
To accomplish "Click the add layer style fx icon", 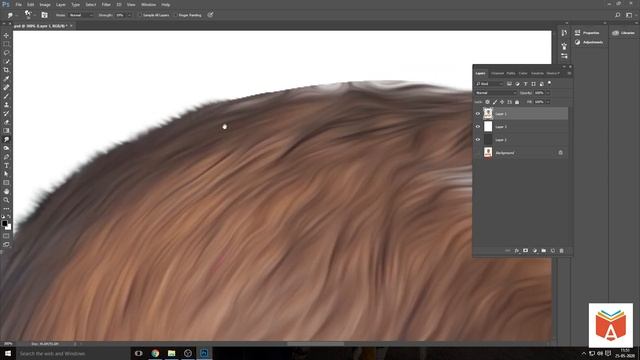I will tap(517, 251).
